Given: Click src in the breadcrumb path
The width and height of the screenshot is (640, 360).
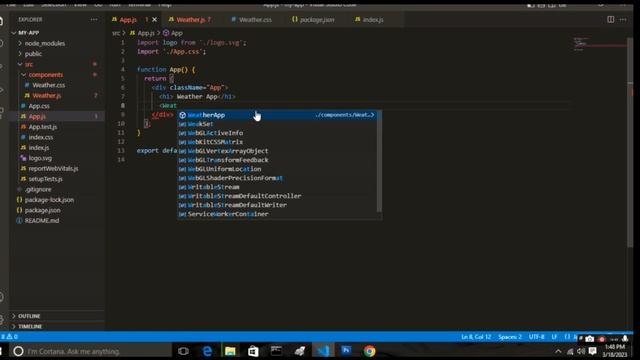Looking at the screenshot, I should 116,33.
